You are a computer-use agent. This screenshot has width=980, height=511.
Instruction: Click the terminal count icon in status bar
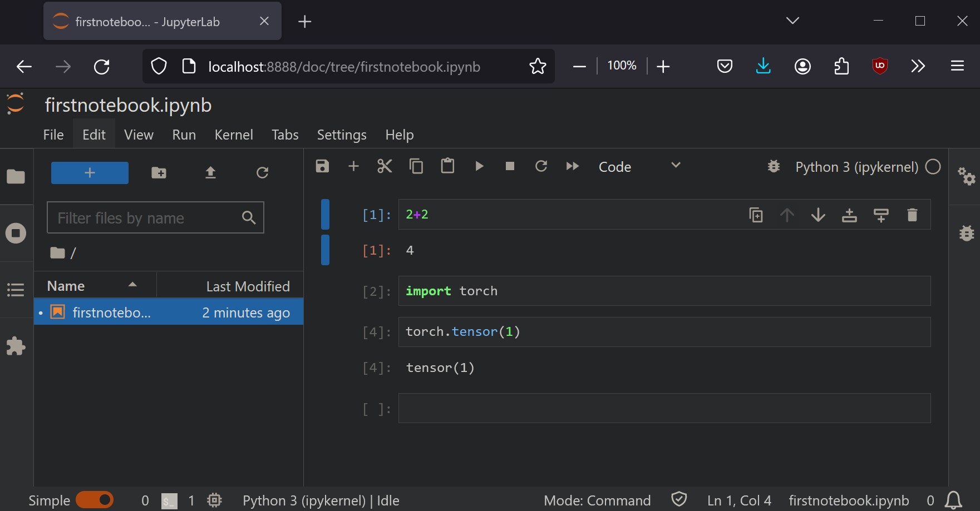[169, 500]
